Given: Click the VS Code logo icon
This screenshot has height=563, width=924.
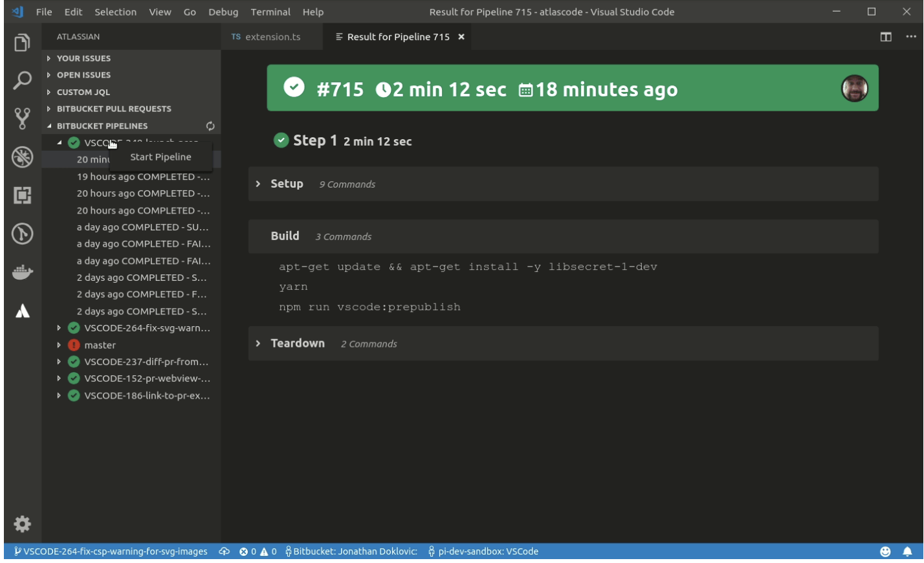Looking at the screenshot, I should click(x=17, y=12).
